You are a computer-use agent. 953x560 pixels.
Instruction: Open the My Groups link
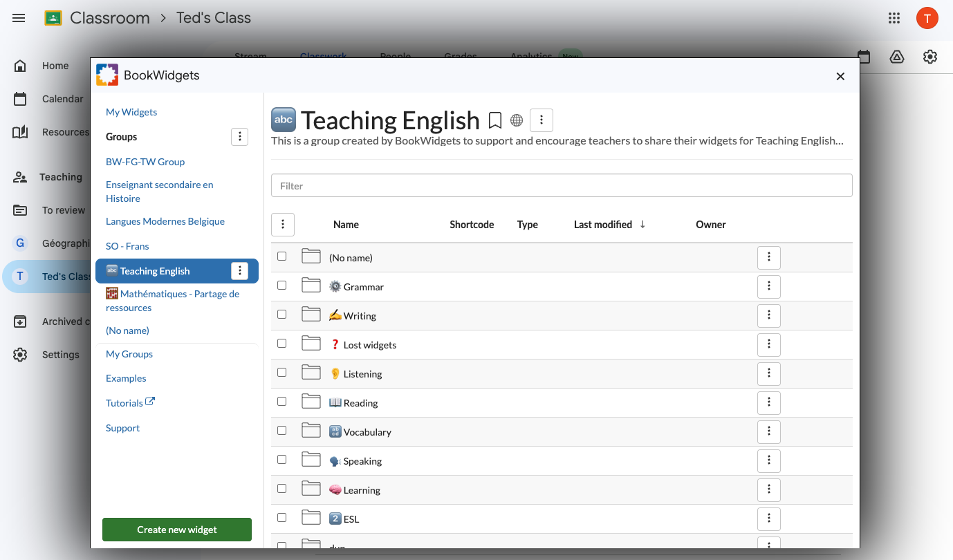click(129, 354)
